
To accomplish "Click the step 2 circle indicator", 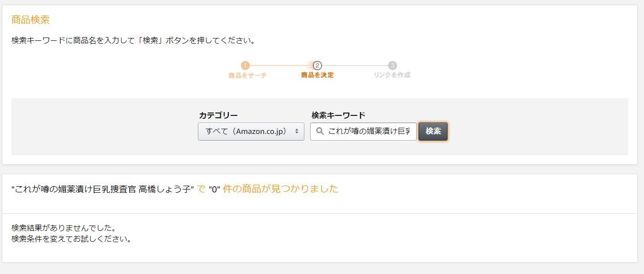I will pyautogui.click(x=317, y=66).
